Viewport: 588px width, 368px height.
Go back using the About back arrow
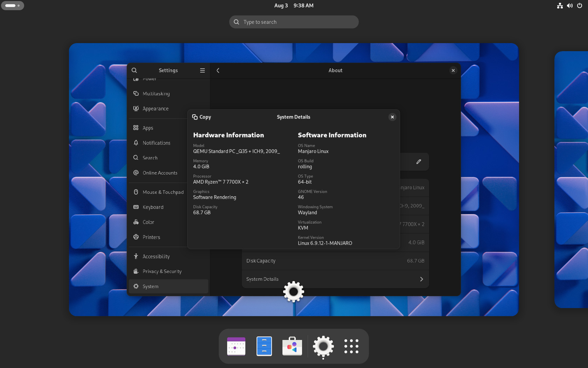point(218,70)
